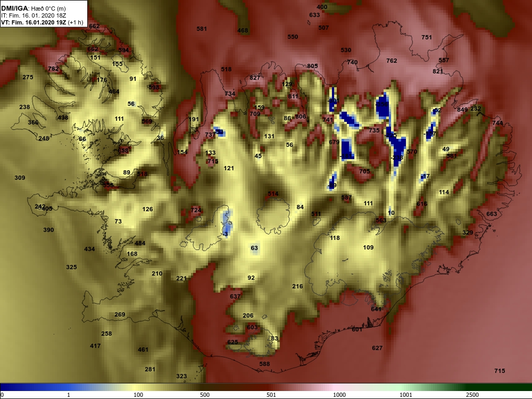Image resolution: width=532 pixels, height=399 pixels.
Task: Click the map value '762'
Action: pos(392,61)
